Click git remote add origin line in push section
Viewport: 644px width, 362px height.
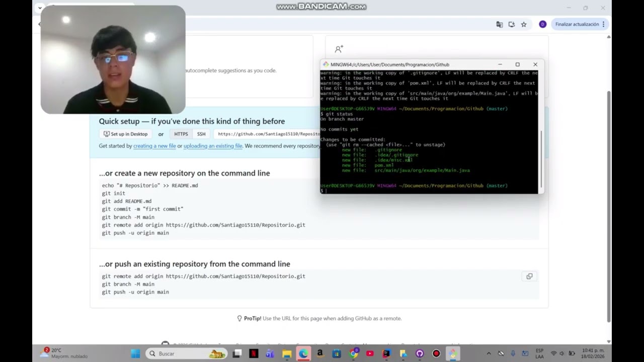pos(204,276)
